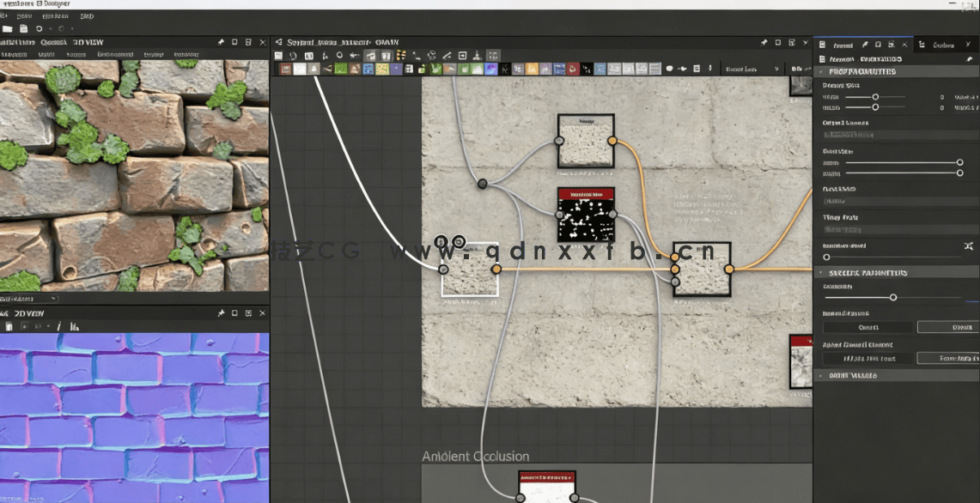The image size is (980, 503).
Task: Toggle the pin icon on the 2D View panel
Action: click(221, 313)
